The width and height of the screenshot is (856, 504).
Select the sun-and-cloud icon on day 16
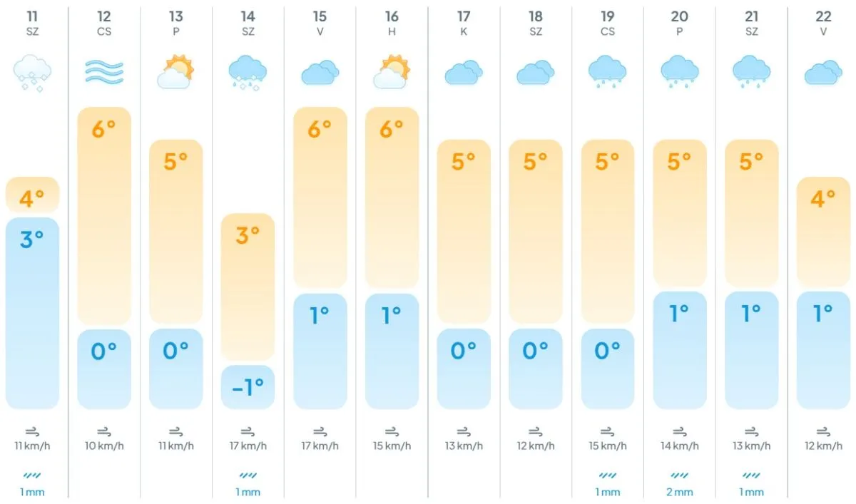pyautogui.click(x=392, y=72)
